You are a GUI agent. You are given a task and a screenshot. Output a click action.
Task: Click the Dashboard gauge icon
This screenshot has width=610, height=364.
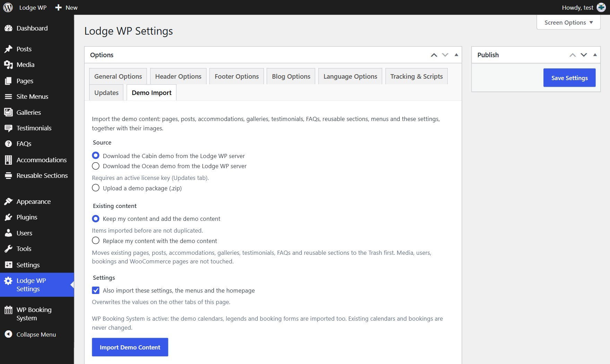click(x=8, y=28)
